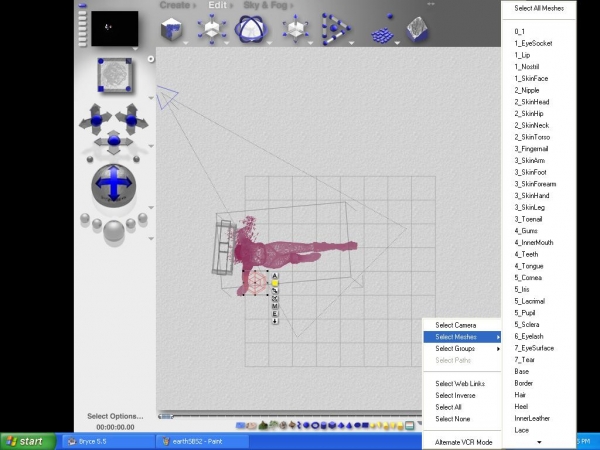Select trees via green tree palette icon
Image resolution: width=600 pixels, height=450 pixels.
[273, 425]
